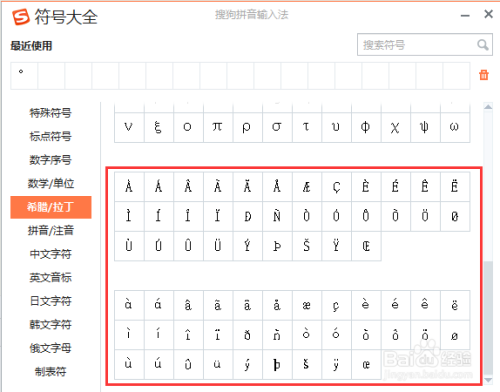Image resolution: width=500 pixels, height=392 pixels.
Task: Open the 特殊符号 category
Action: (50, 113)
